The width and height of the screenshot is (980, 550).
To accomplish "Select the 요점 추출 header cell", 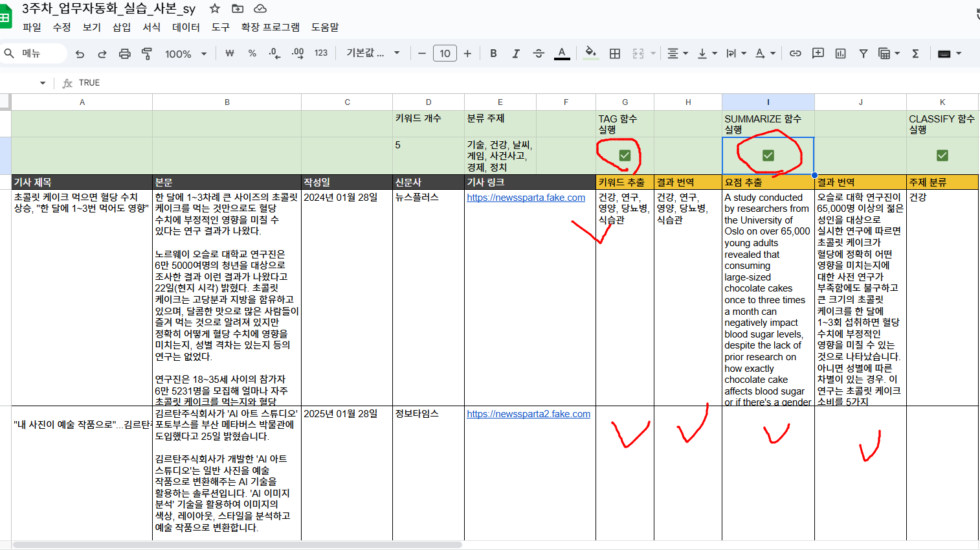I will point(768,182).
